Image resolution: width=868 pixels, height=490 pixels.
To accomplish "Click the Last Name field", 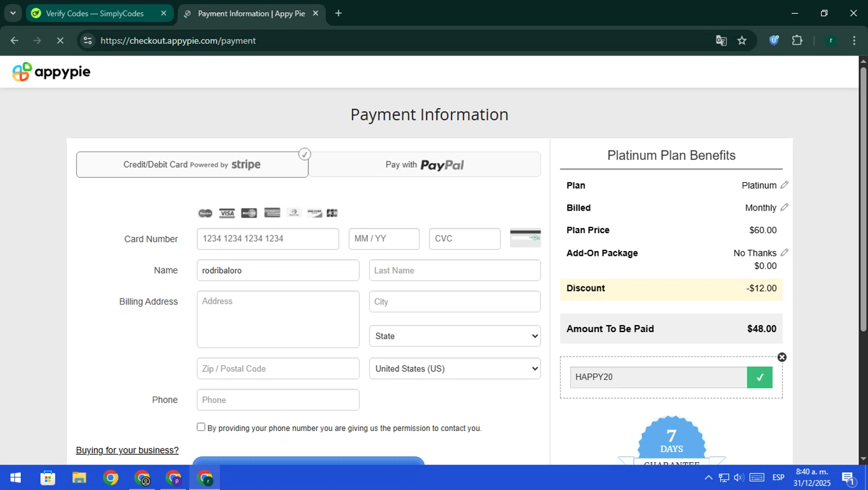I will [x=455, y=270].
